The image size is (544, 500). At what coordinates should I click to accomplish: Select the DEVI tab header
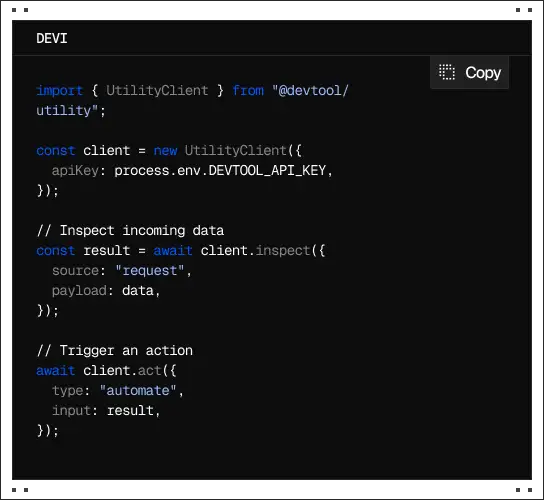pos(52,38)
